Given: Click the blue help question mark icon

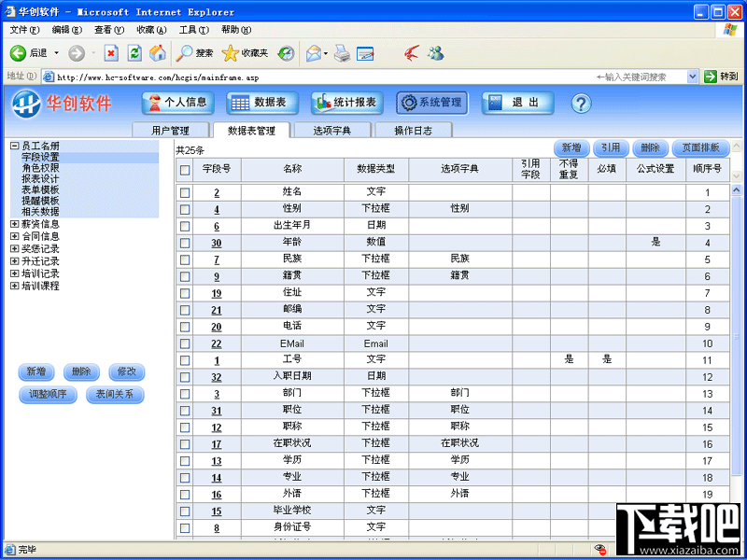Looking at the screenshot, I should [581, 104].
